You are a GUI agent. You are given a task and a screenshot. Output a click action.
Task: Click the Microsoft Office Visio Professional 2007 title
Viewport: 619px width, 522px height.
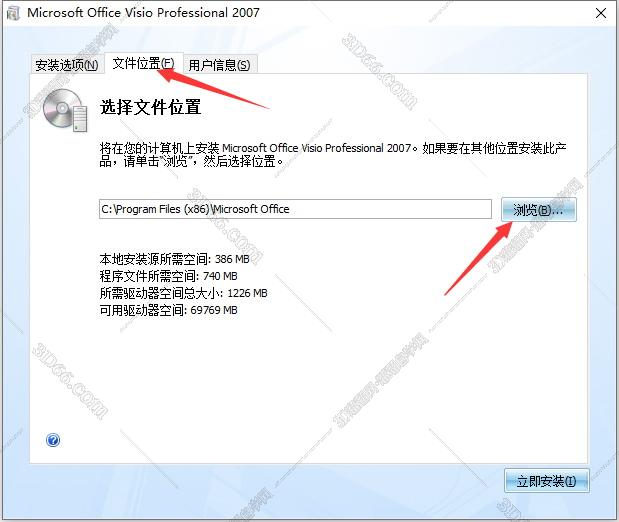tap(143, 13)
